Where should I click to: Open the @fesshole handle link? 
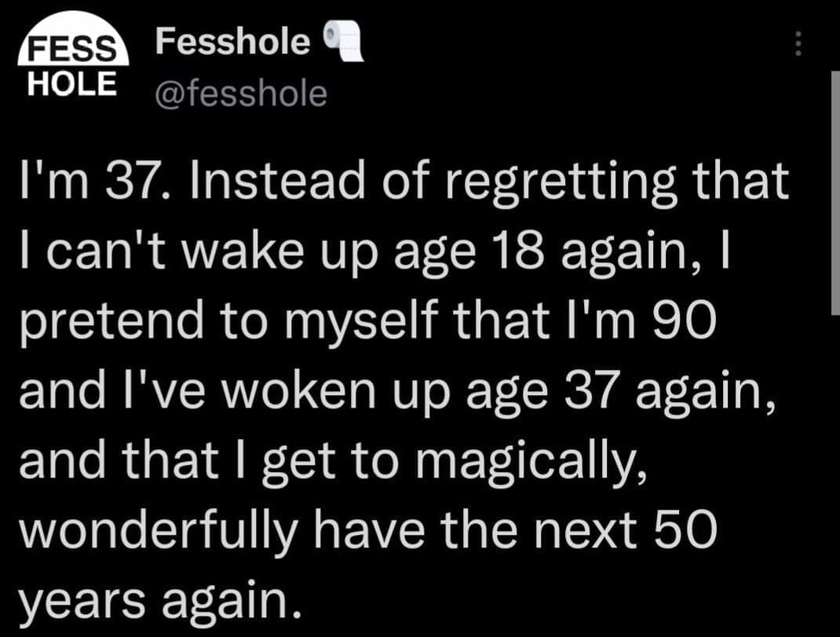coord(241,94)
